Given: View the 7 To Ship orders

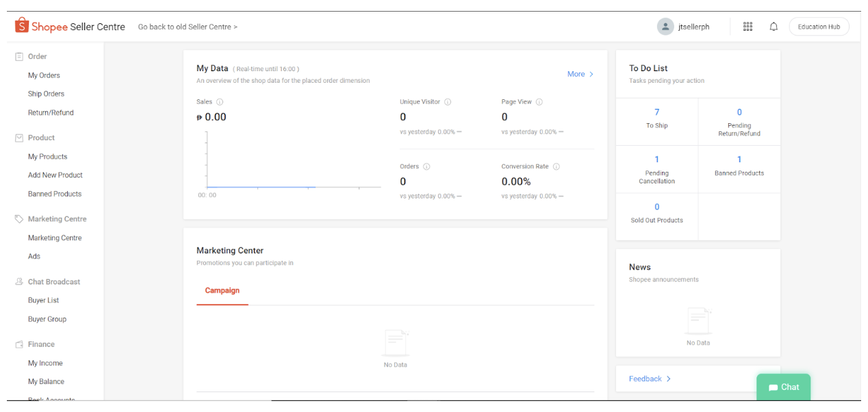Looking at the screenshot, I should (656, 118).
